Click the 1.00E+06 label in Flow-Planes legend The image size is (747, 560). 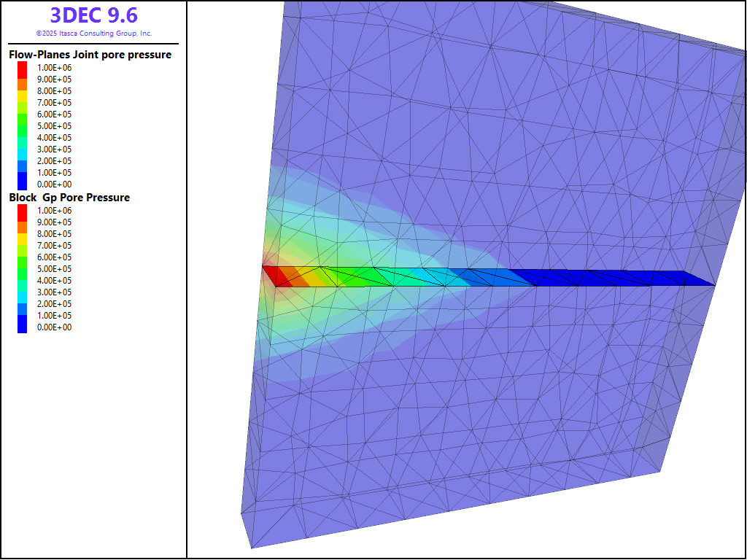pos(55,68)
